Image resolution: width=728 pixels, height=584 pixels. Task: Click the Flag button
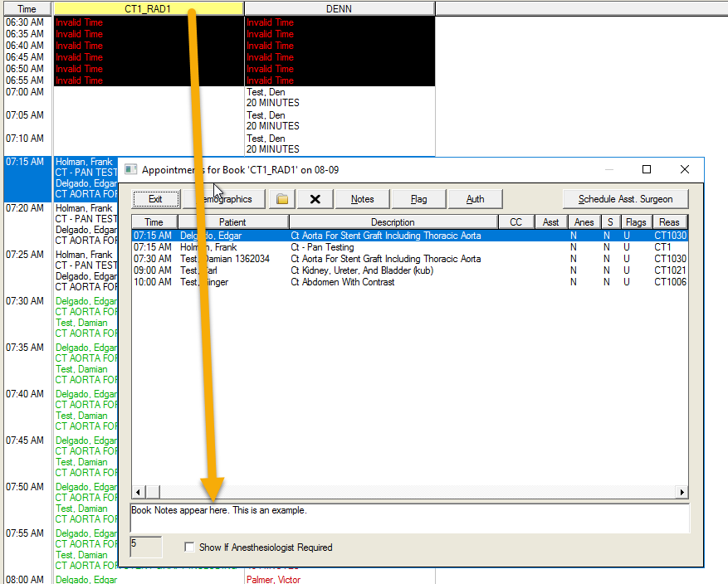coord(418,199)
